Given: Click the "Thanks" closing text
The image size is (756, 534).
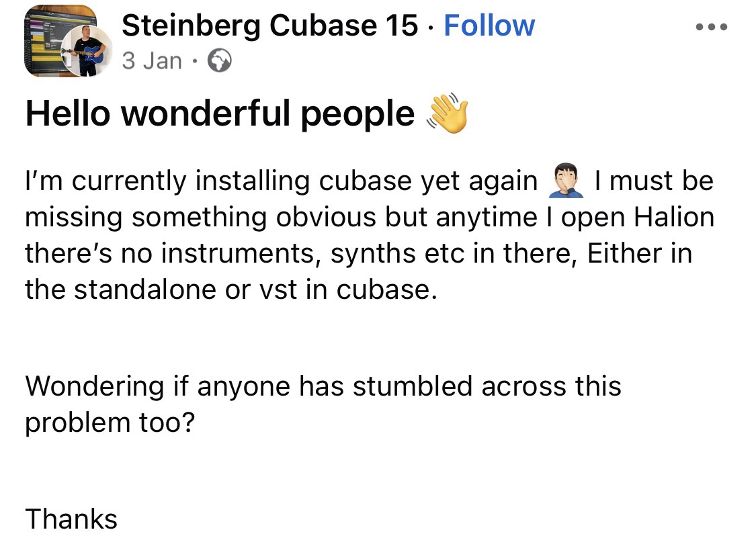Looking at the screenshot, I should 71,519.
